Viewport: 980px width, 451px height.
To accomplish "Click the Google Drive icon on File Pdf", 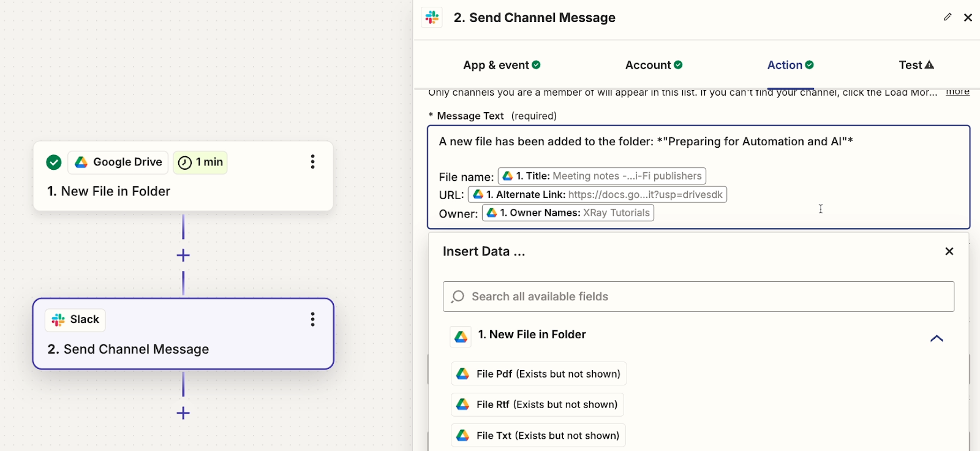I will pos(463,374).
